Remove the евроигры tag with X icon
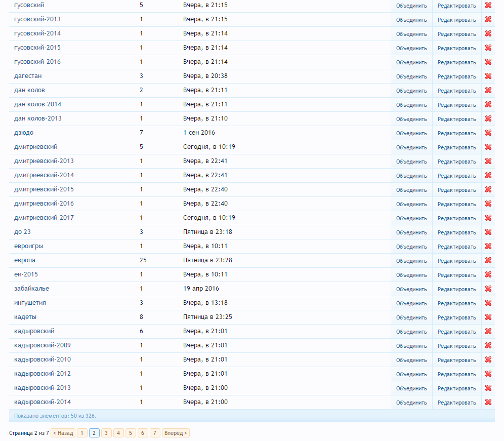Screen dimensions: 504x441 point(488,246)
